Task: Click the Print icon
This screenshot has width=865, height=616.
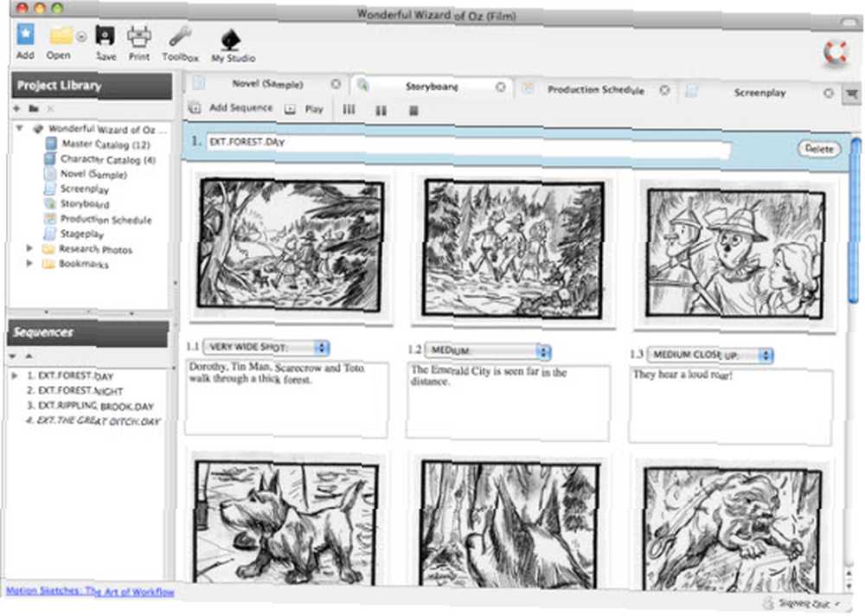Action: (x=139, y=36)
